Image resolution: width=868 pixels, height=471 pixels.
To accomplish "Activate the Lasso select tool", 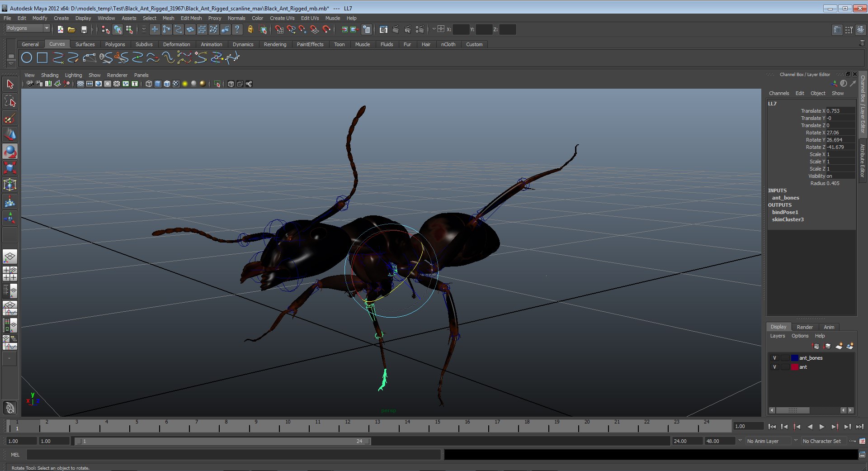I will [10, 101].
